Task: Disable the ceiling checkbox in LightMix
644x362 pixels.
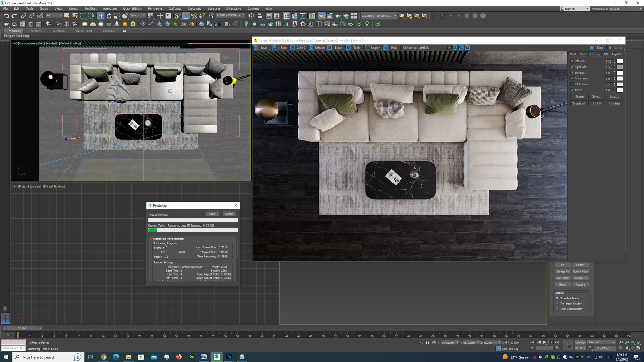Action: click(x=572, y=73)
